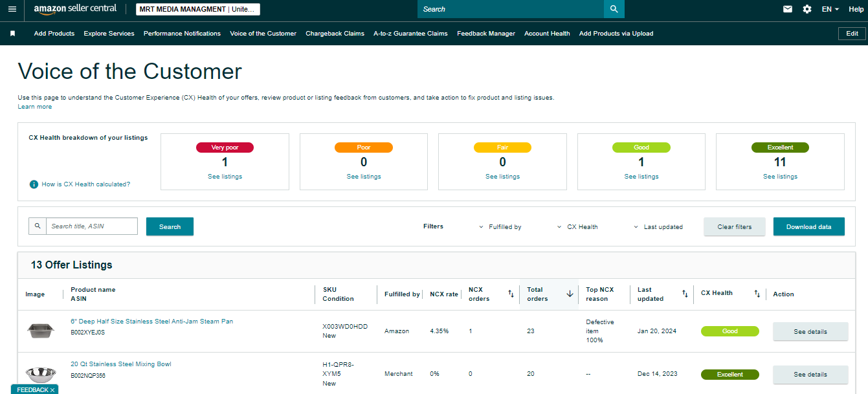Expand the CX Health filter
The image size is (868, 394).
(577, 227)
